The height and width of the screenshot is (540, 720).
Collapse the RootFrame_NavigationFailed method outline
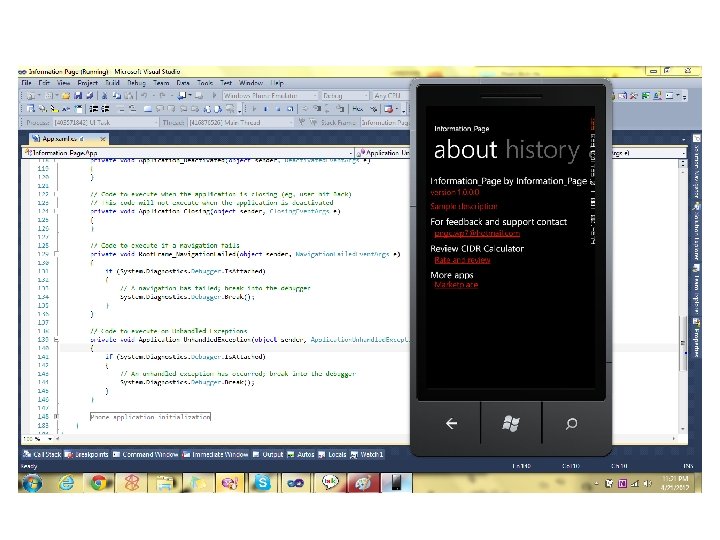click(x=56, y=254)
